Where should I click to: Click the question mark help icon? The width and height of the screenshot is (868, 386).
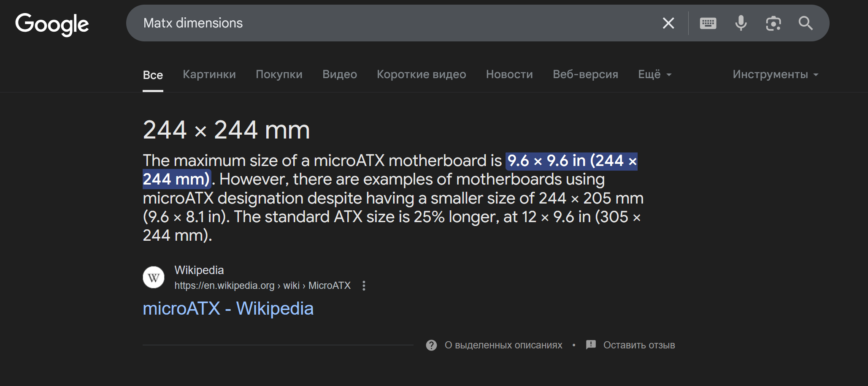pyautogui.click(x=431, y=345)
